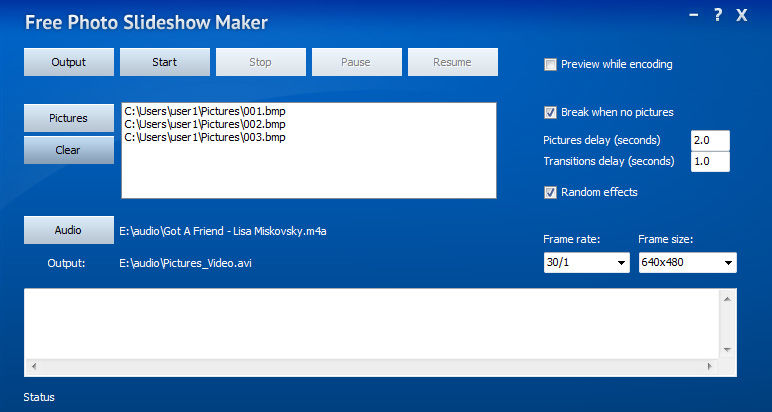Viewport: 772px width, 412px height.
Task: Uncheck the Random effects checkbox
Action: (550, 192)
